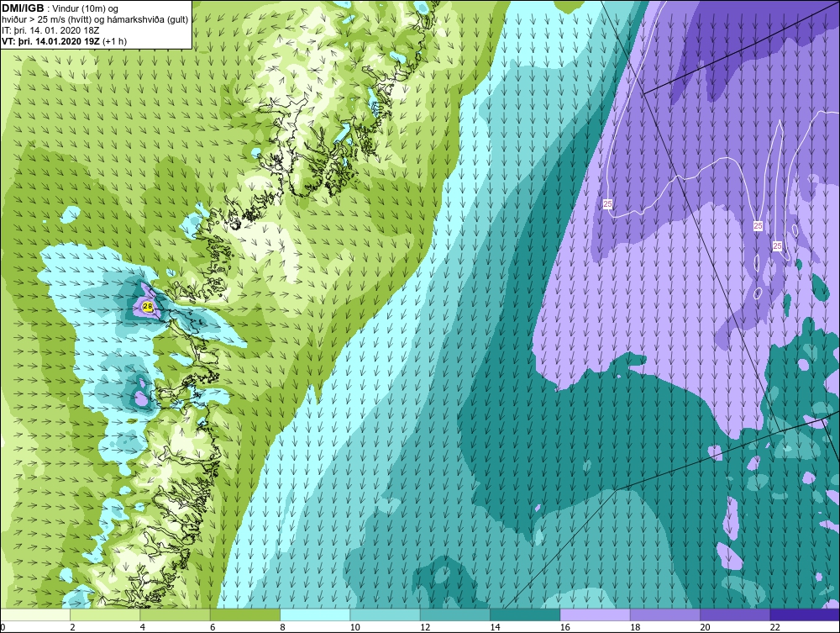Select the darkest purple legend swatch above 22 m/s

coord(805,615)
